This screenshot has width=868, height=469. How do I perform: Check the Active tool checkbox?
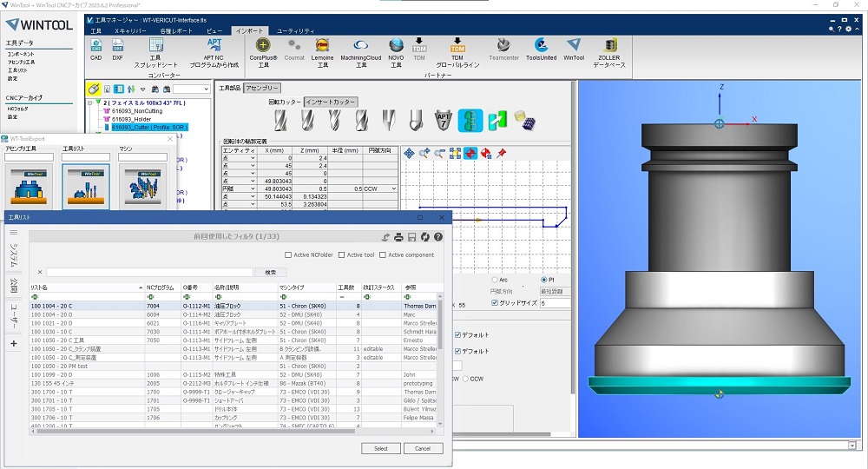(343, 255)
